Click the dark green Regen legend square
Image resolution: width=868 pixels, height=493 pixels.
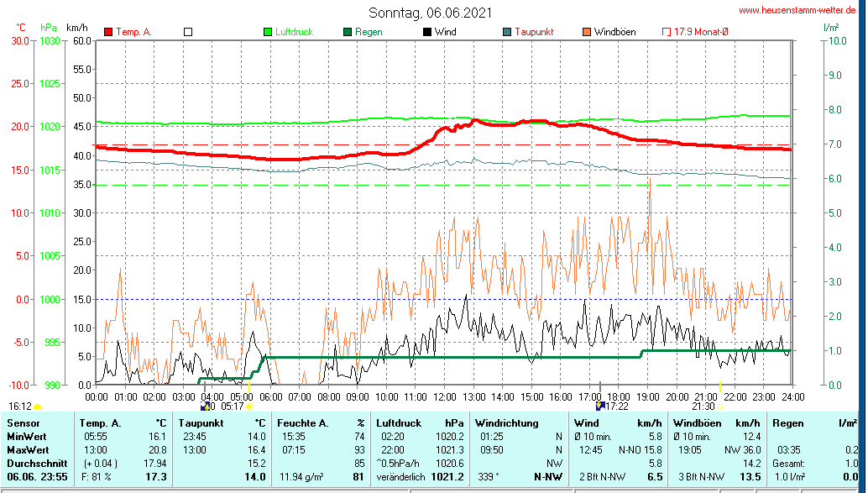[347, 32]
